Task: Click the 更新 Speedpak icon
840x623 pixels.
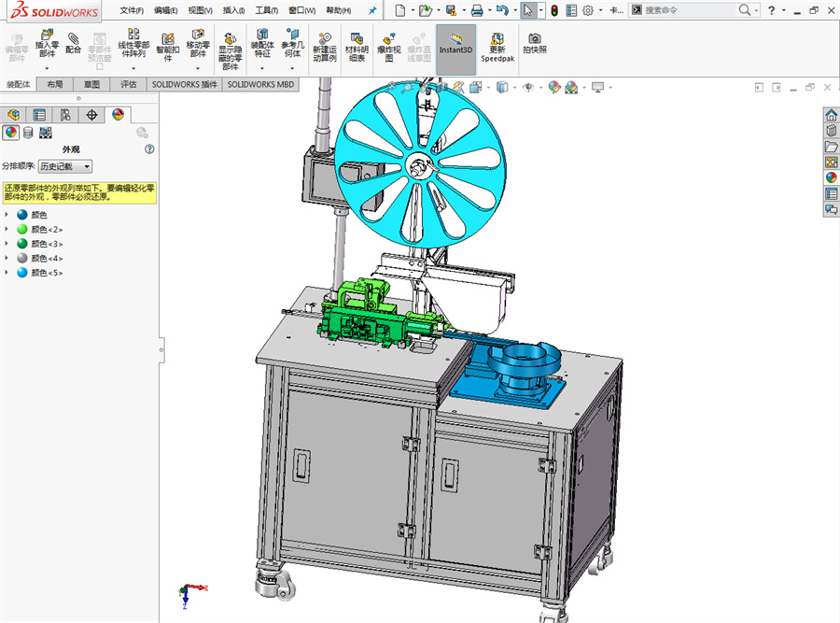Action: coord(497,37)
